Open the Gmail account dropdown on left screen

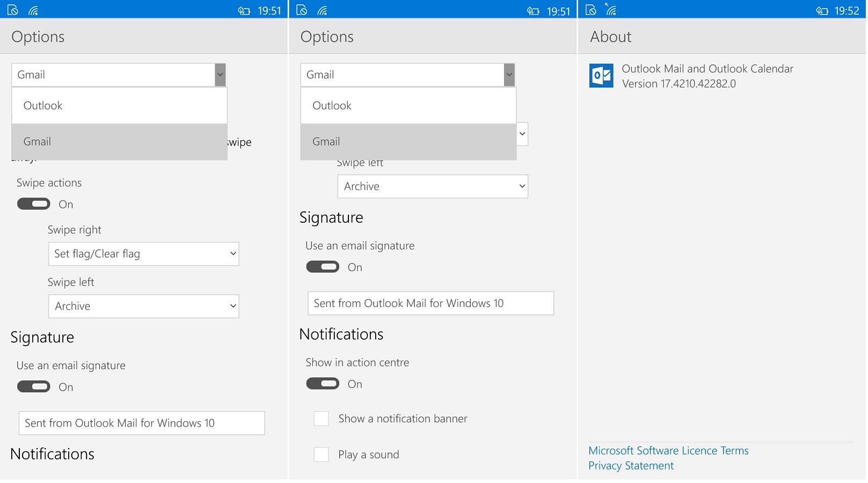click(x=119, y=75)
